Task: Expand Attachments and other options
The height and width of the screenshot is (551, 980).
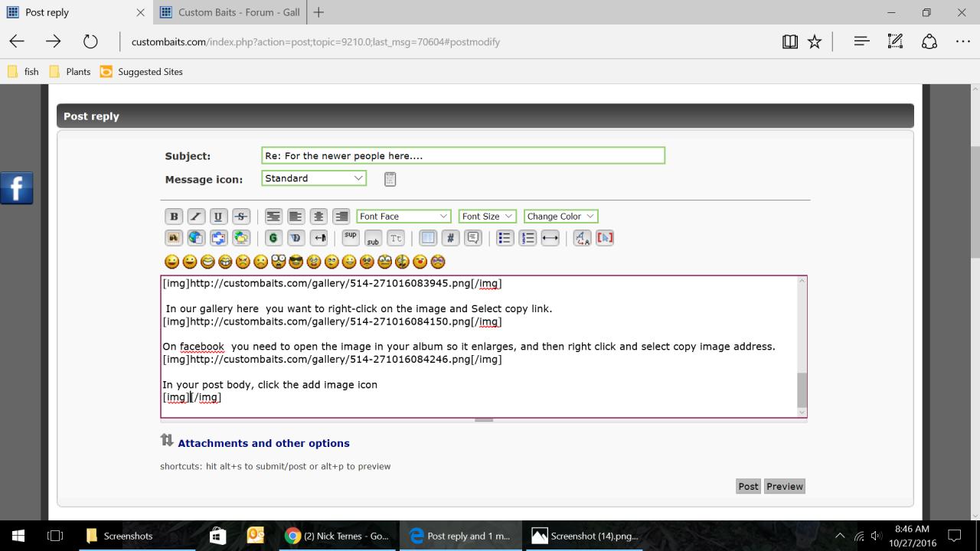Action: point(263,443)
